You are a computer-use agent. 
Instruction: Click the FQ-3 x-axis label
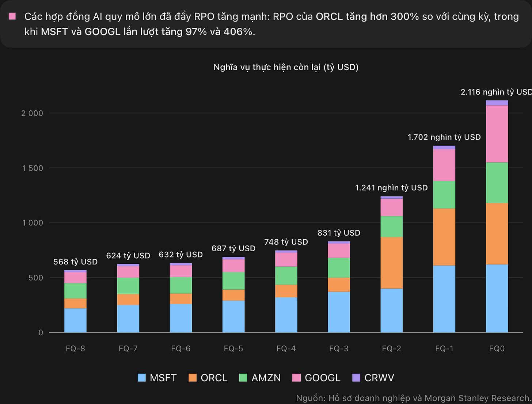pos(339,348)
